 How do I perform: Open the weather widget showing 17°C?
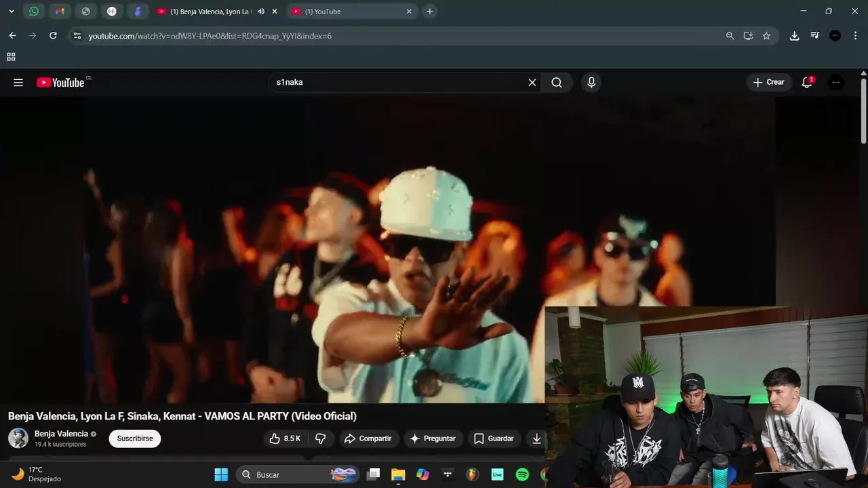point(37,474)
